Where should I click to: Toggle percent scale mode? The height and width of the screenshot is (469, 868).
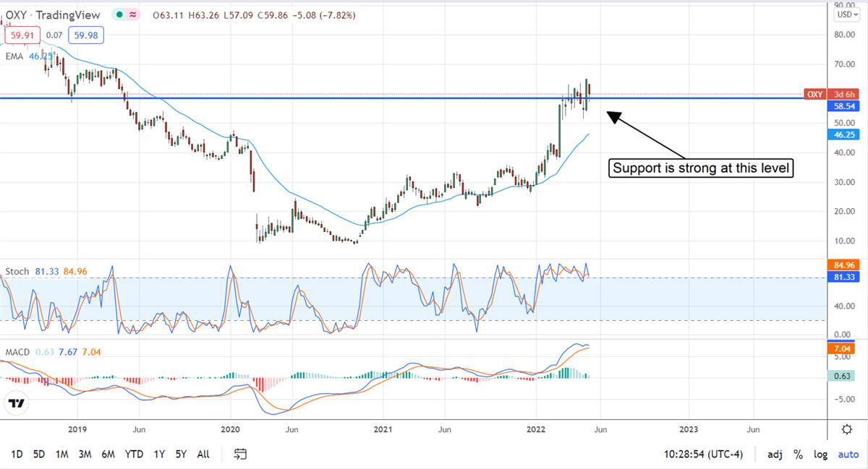pyautogui.click(x=798, y=455)
